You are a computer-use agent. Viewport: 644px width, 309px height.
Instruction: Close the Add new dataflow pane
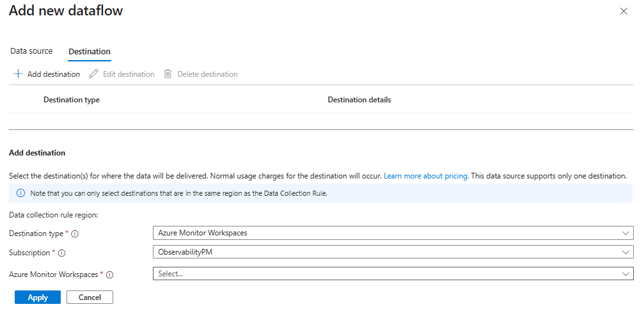click(x=624, y=12)
